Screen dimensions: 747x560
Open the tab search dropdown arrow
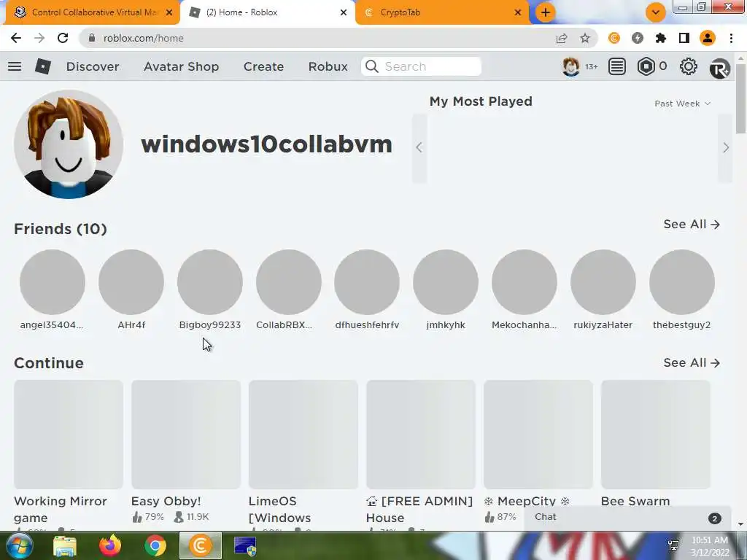(656, 12)
